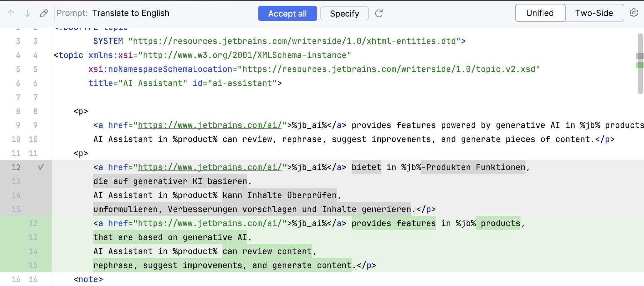
Task: Jump to previous difference arrow
Action: [x=11, y=13]
